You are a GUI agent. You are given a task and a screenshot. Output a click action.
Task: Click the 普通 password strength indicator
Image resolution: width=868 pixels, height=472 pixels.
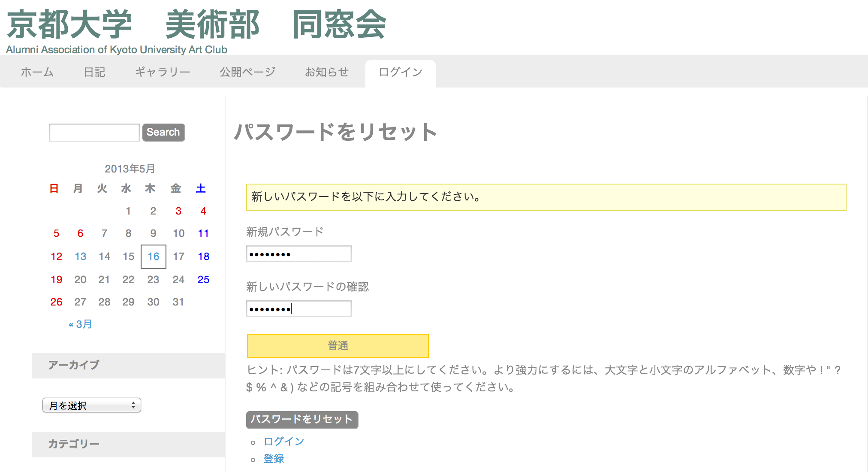pyautogui.click(x=338, y=346)
